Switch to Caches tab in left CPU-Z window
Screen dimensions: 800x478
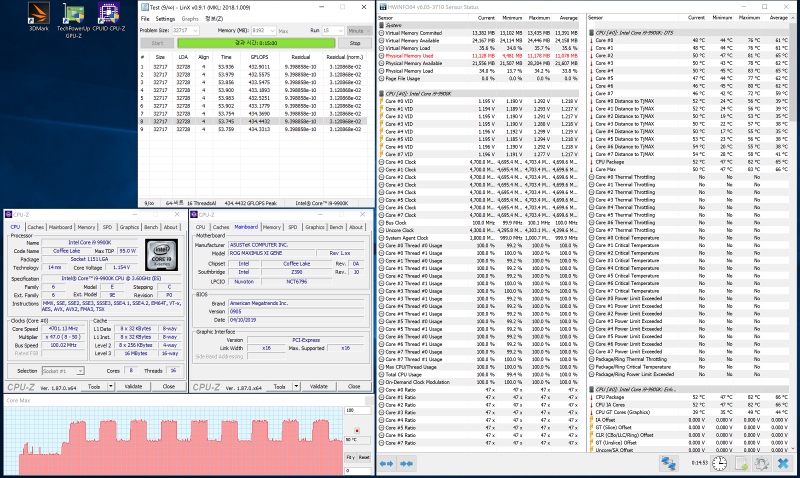coord(36,227)
